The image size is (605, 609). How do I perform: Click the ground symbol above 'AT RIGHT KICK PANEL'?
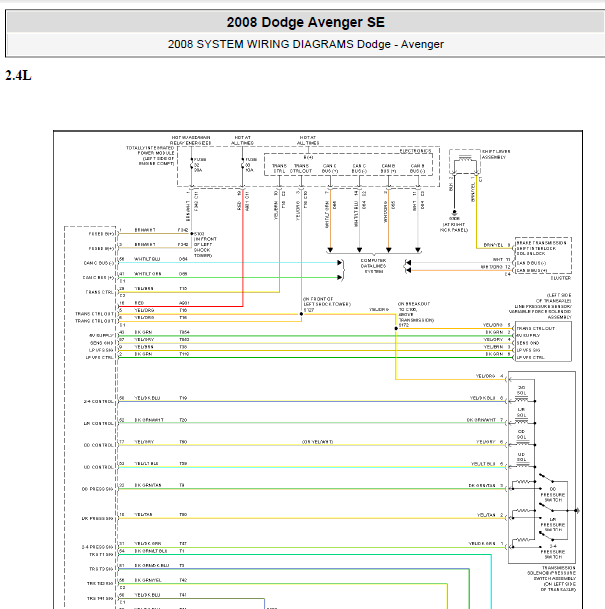pos(454,213)
